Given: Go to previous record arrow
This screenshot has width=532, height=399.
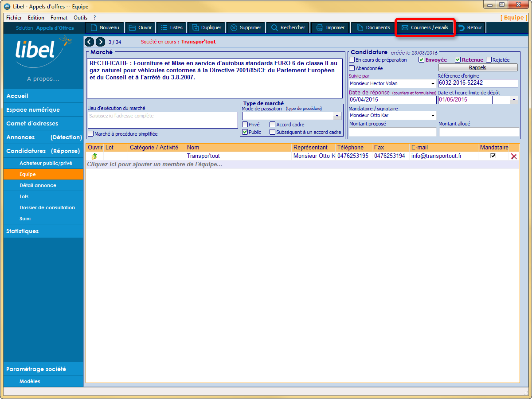Looking at the screenshot, I should coord(89,42).
